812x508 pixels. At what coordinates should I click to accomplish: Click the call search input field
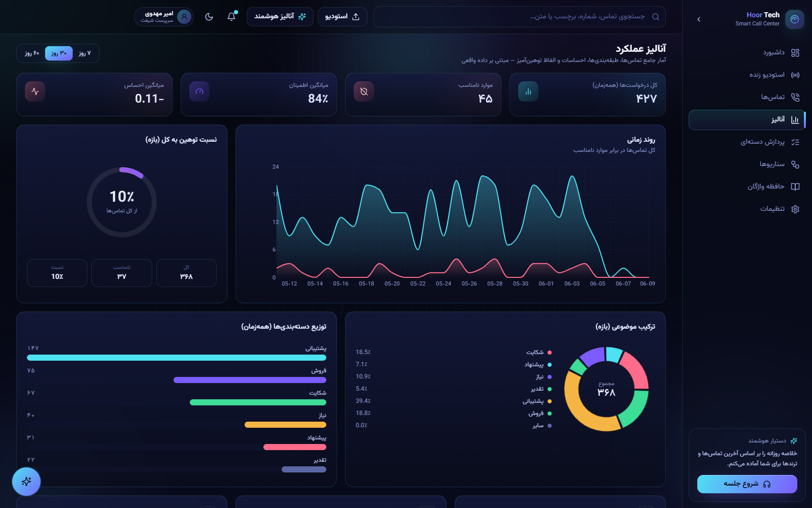point(520,17)
